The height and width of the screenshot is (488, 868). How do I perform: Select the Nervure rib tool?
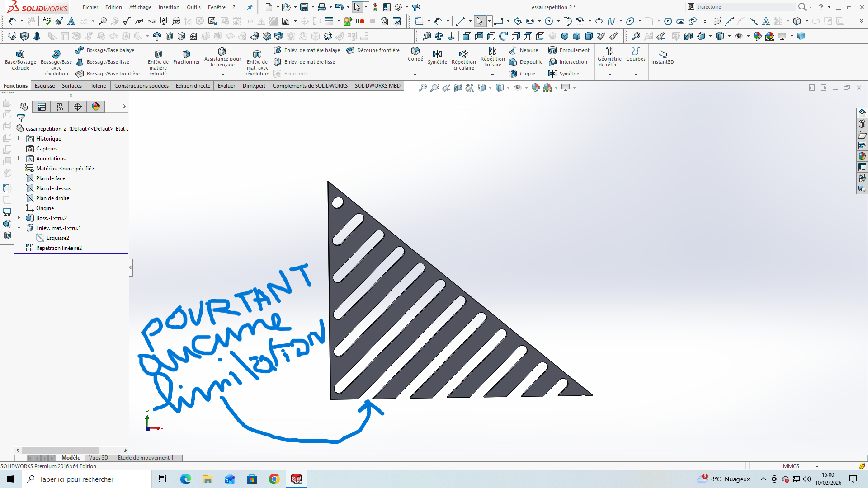tap(524, 50)
